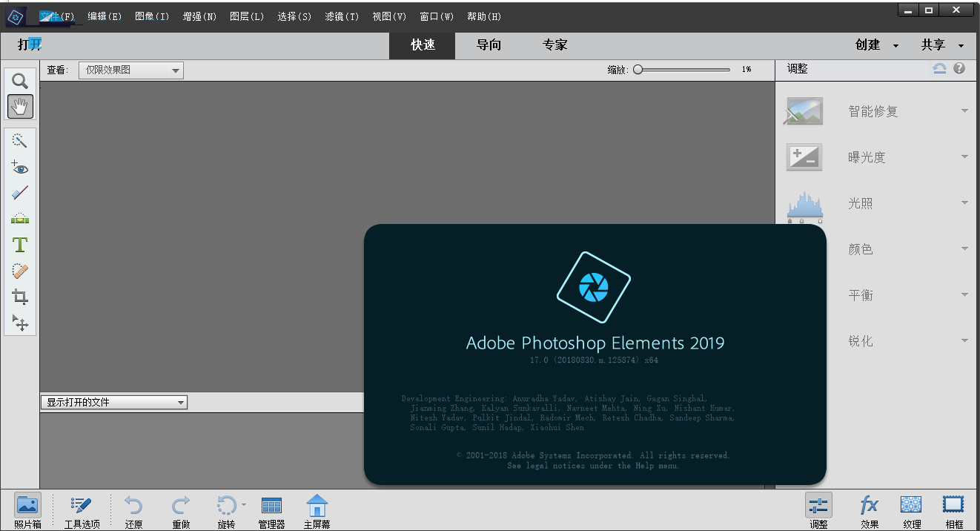Click the Exposure (曝光度) adjustment icon
The image size is (980, 531).
coord(804,157)
